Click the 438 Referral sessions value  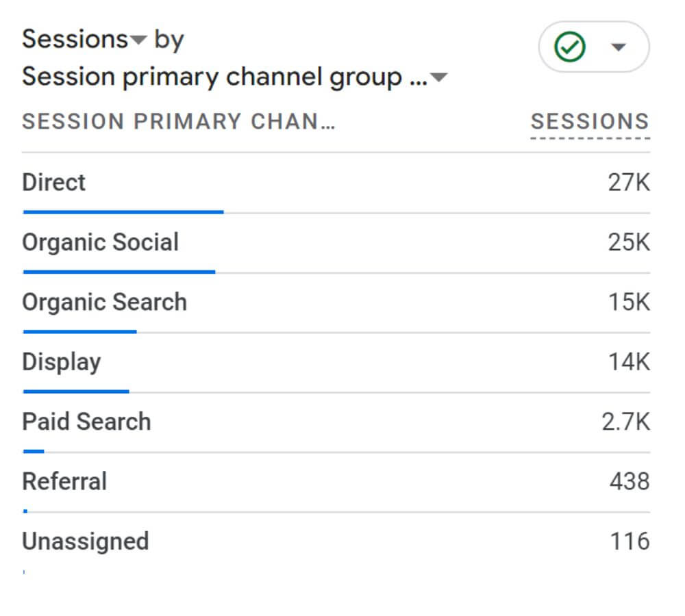pos(630,482)
